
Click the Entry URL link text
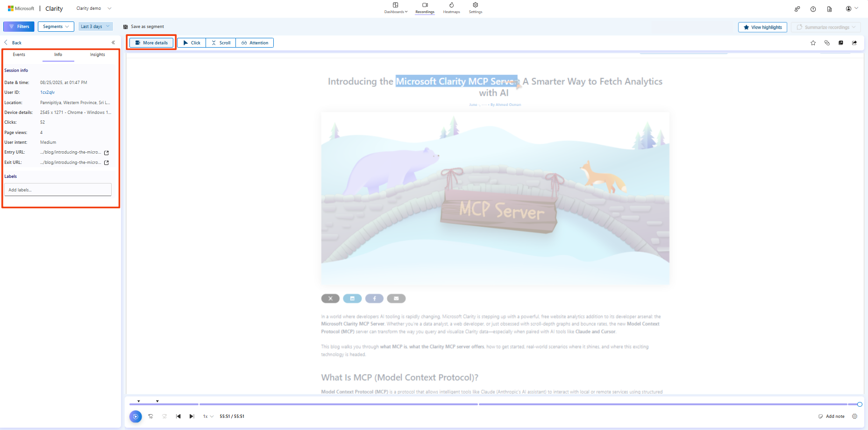(71, 152)
